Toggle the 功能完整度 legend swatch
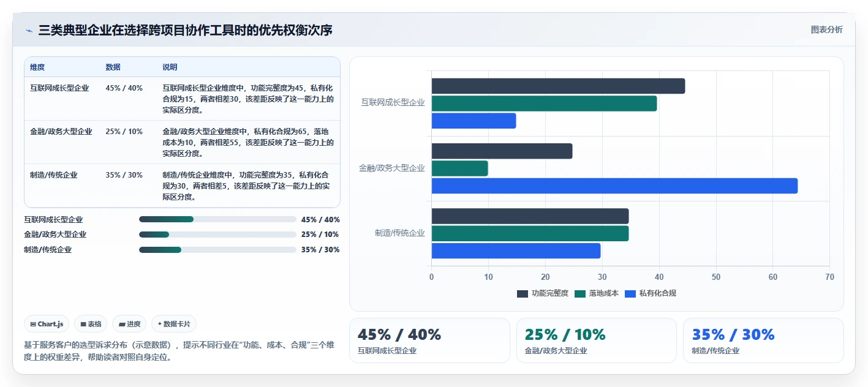The width and height of the screenshot is (868, 387). click(x=523, y=293)
